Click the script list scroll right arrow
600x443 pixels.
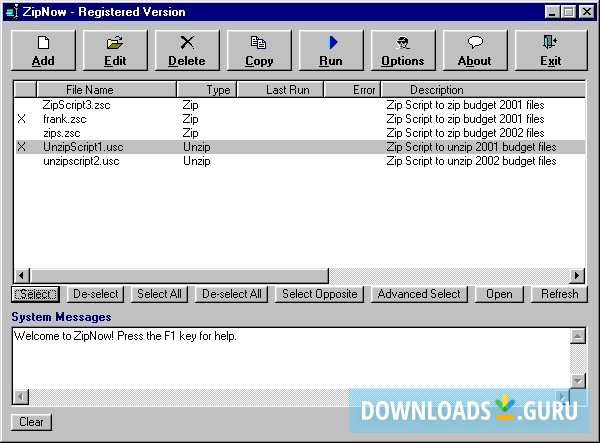[577, 275]
